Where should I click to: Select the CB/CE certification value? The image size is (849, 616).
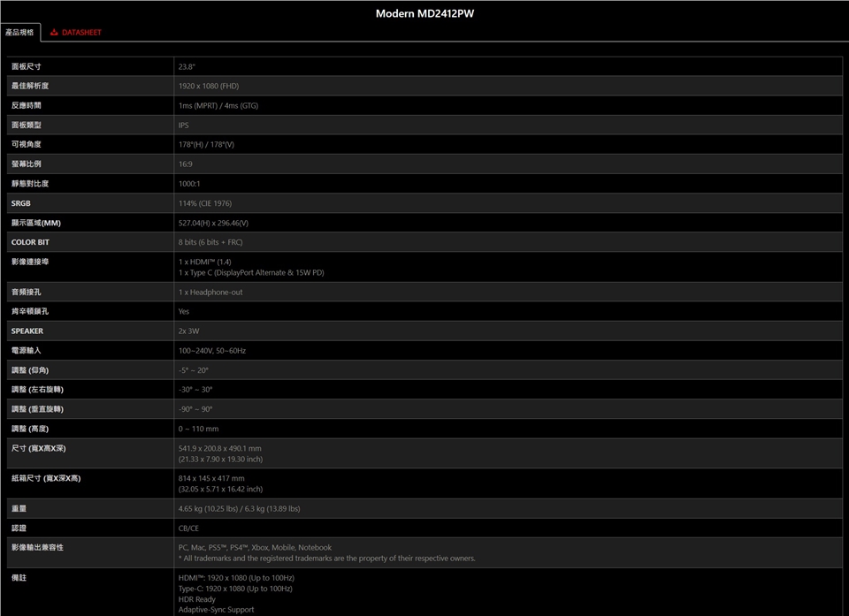(x=188, y=528)
